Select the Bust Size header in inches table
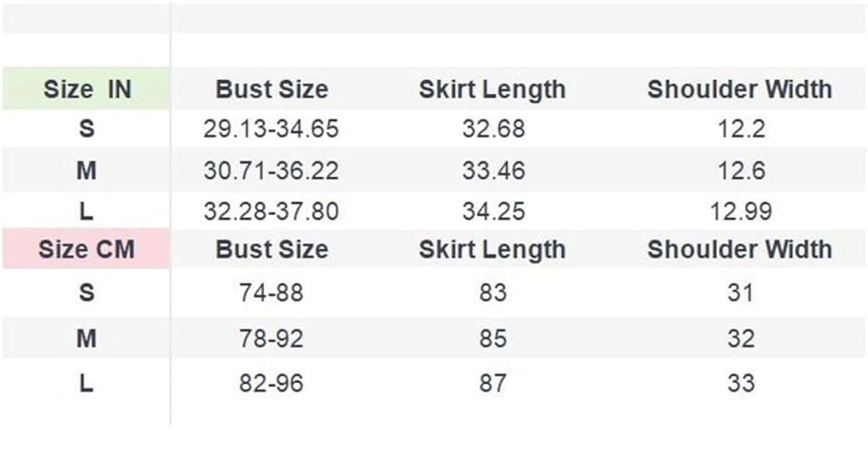 [x=272, y=89]
